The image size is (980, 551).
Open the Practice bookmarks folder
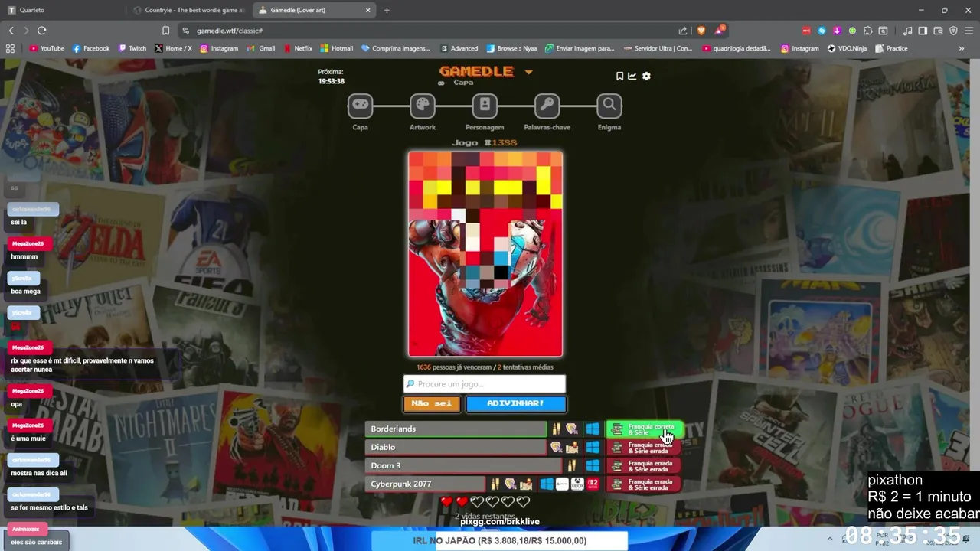coord(890,48)
